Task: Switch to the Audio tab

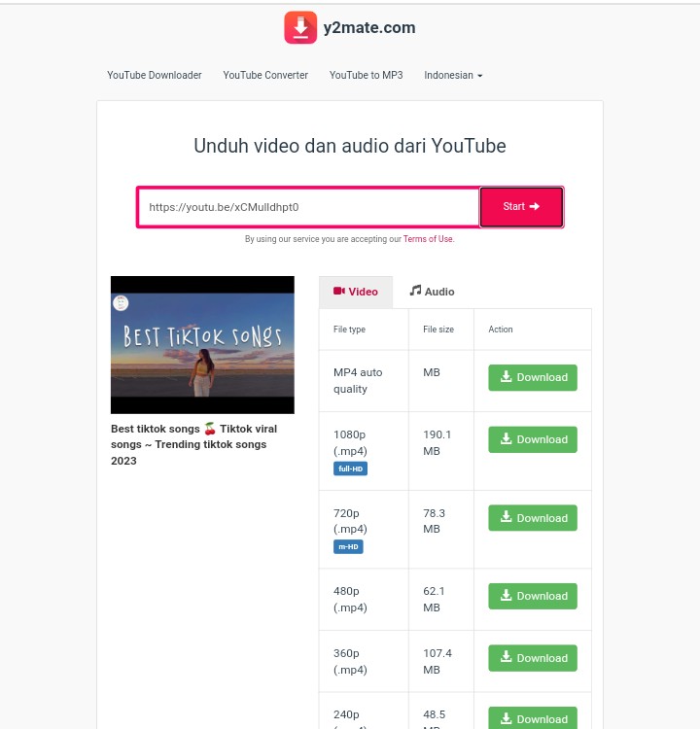Action: [432, 292]
